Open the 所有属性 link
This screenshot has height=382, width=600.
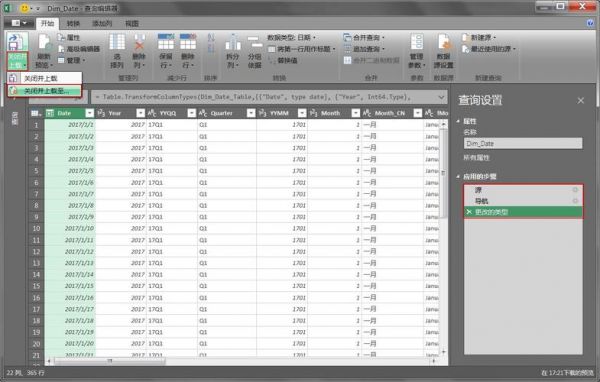coord(476,158)
